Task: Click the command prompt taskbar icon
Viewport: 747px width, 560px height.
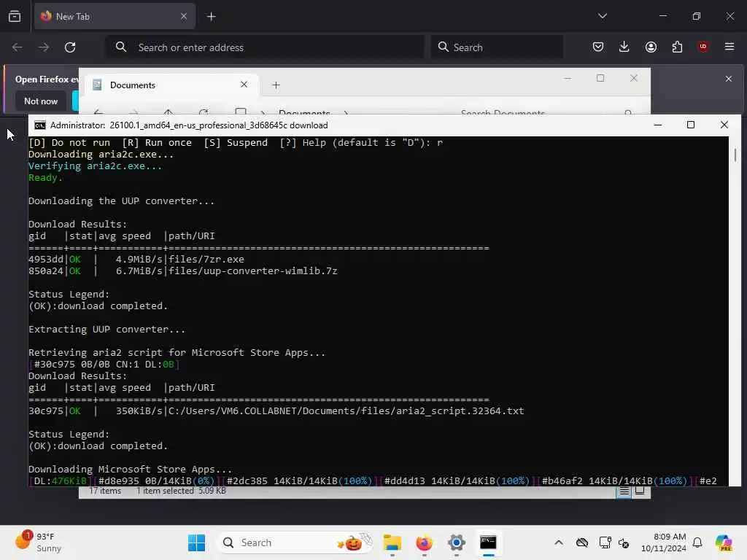Action: (488, 542)
